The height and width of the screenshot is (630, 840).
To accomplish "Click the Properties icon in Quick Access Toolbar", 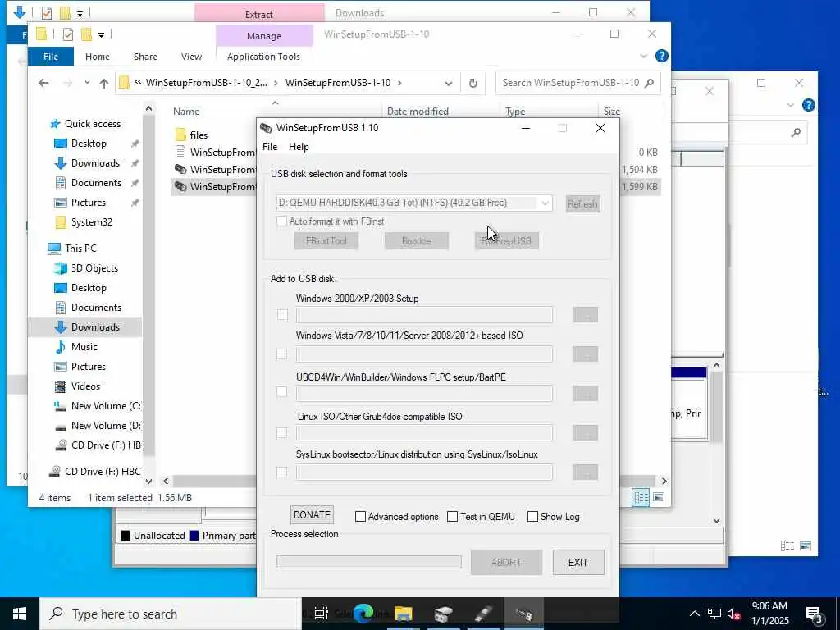I will tap(67, 34).
